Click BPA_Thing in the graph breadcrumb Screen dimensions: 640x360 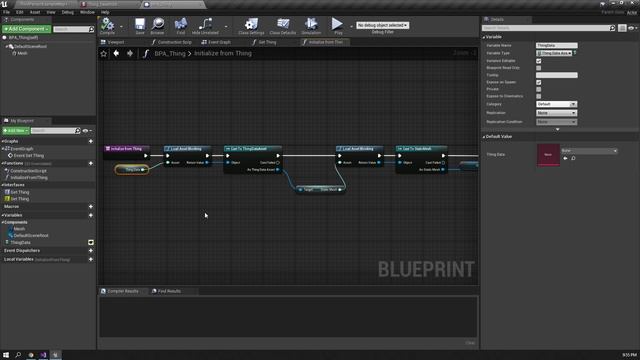pos(170,53)
